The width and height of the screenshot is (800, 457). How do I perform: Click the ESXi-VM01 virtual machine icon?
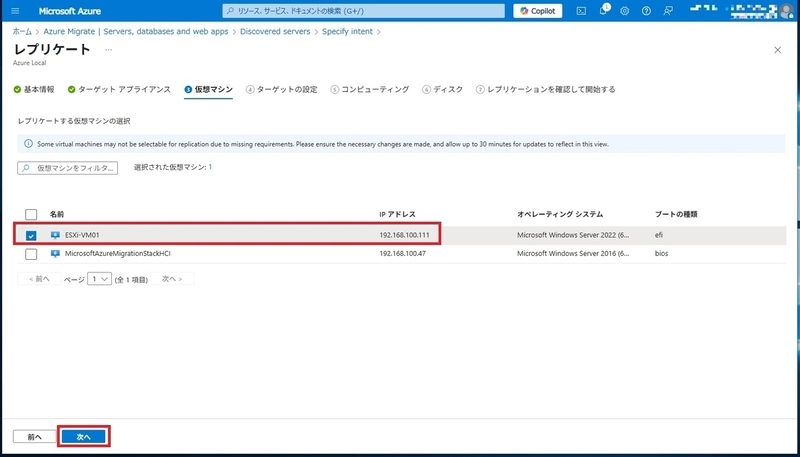pos(55,235)
